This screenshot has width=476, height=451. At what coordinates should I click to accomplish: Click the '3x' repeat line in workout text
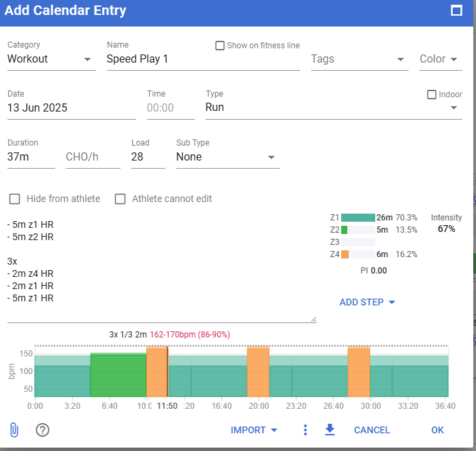pyautogui.click(x=12, y=261)
